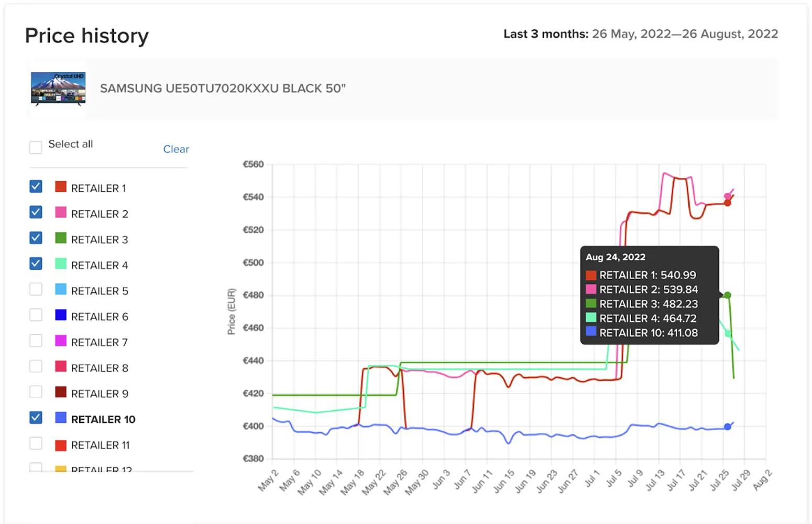This screenshot has width=812, height=524.
Task: Enable the RETAILER 8 checkbox
Action: point(35,366)
